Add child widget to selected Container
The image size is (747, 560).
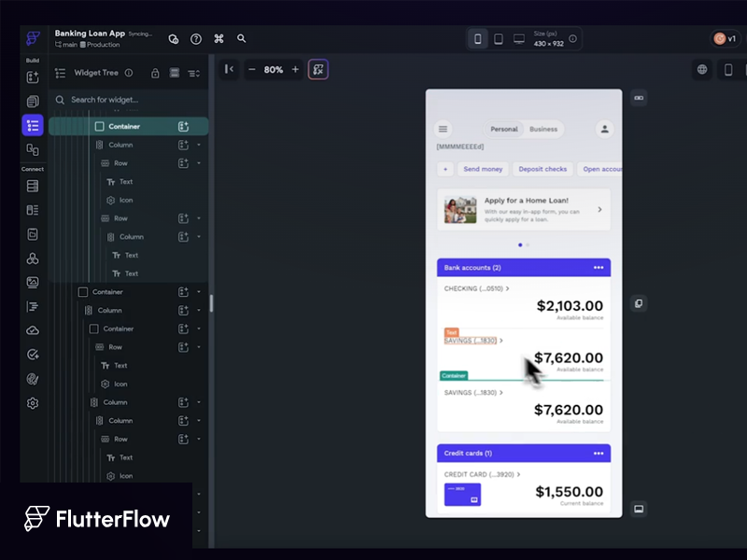click(x=183, y=126)
